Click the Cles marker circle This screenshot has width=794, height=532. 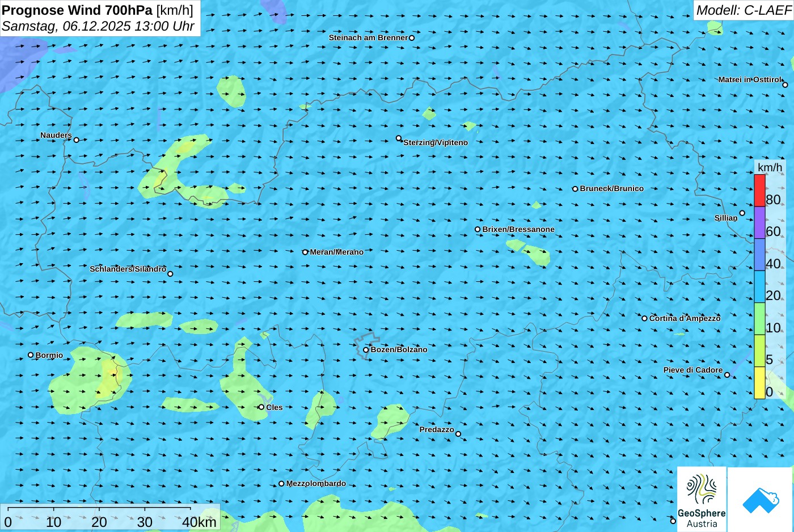coord(261,407)
